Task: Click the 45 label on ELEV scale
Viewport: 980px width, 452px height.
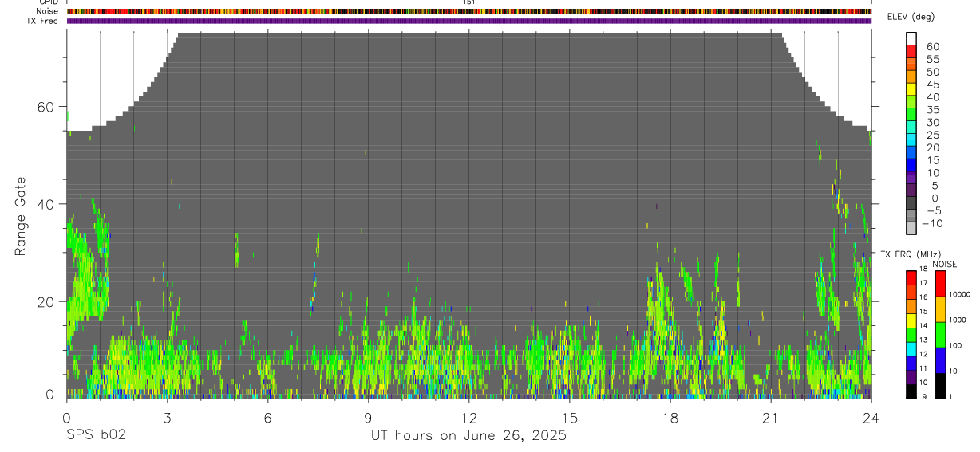Action: [x=932, y=85]
